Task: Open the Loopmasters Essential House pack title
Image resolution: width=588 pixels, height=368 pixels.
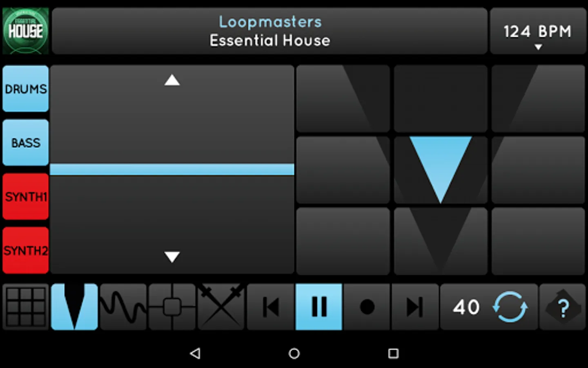Action: click(269, 31)
